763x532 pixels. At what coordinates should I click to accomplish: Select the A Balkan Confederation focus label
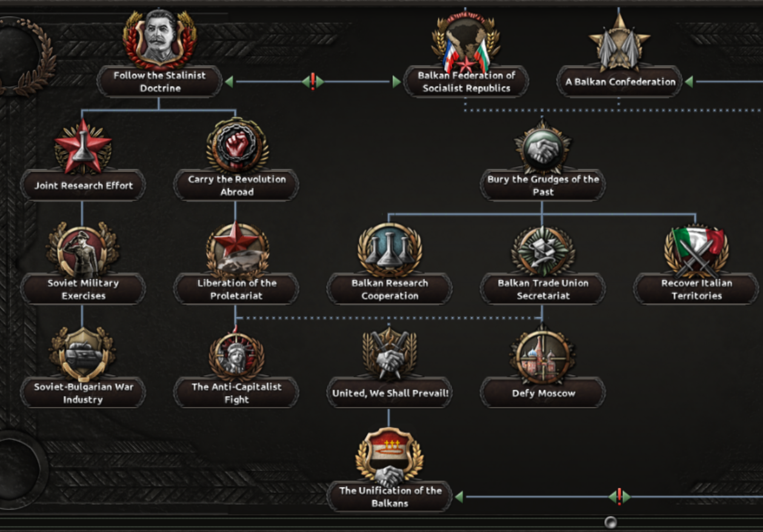[619, 82]
